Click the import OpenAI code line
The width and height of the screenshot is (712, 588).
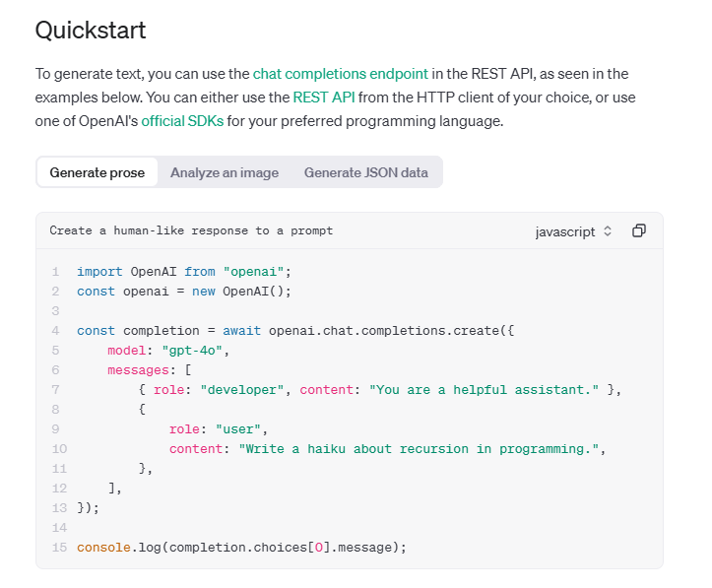pyautogui.click(x=184, y=272)
